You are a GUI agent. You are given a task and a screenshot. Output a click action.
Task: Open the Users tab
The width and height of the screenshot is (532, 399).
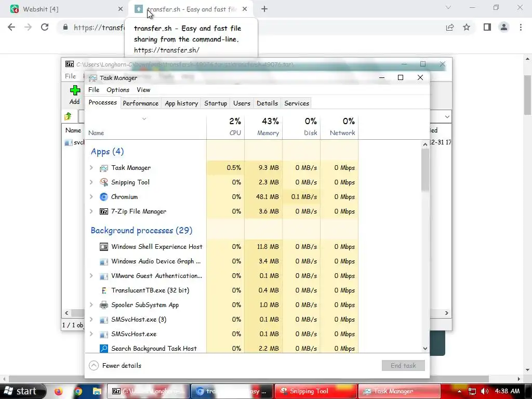point(242,103)
